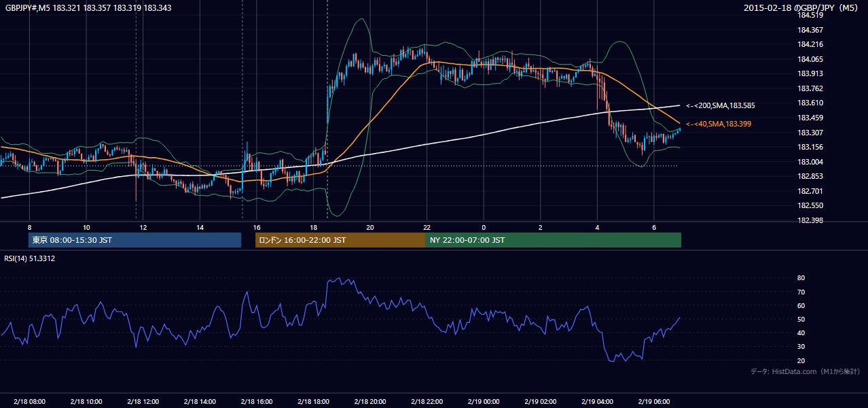Viewport: 868px width, 408px height.
Task: Click the HistData.com data source credit
Action: [x=806, y=371]
